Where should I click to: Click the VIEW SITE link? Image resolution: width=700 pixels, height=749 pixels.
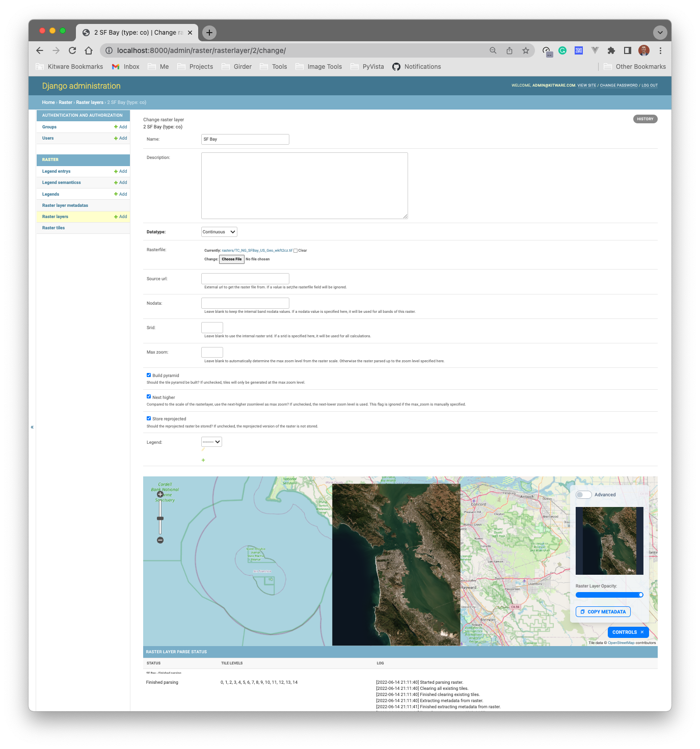tap(587, 86)
